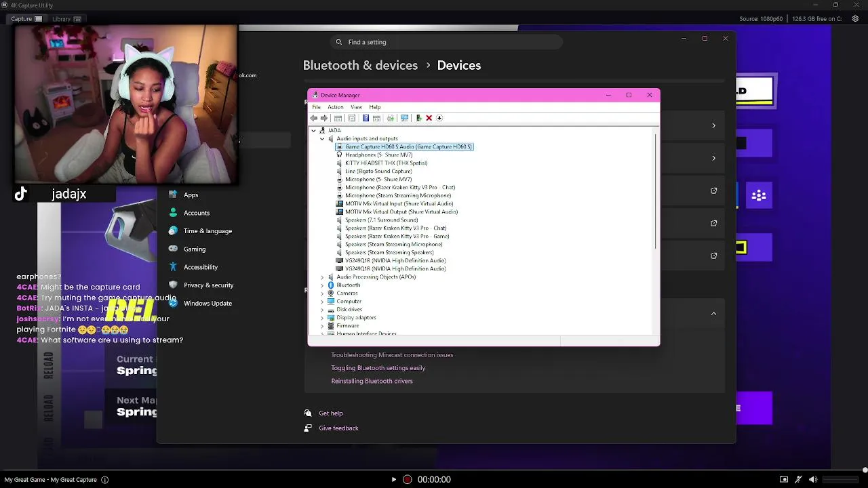This screenshot has width=868, height=488.
Task: Click the Give feedback link
Action: [x=338, y=428]
